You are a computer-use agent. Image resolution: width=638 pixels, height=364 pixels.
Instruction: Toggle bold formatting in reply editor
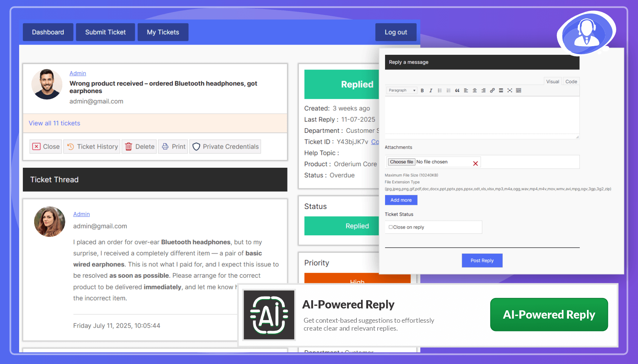[422, 90]
